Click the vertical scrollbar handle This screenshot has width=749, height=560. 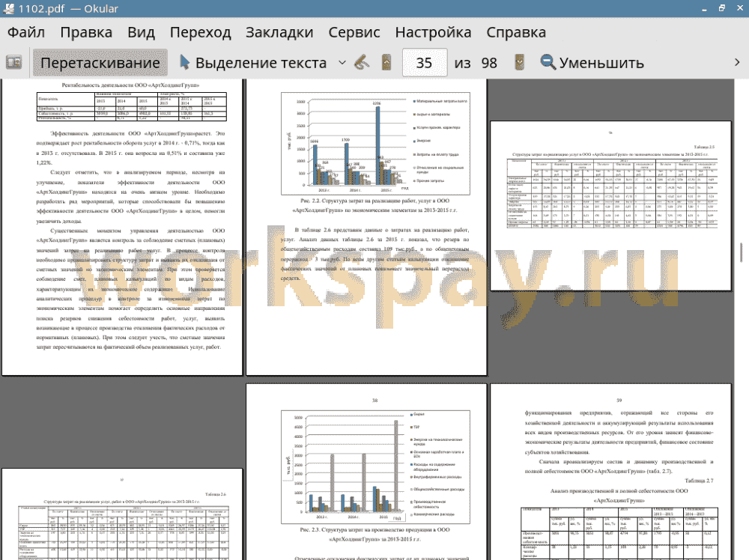click(x=742, y=252)
